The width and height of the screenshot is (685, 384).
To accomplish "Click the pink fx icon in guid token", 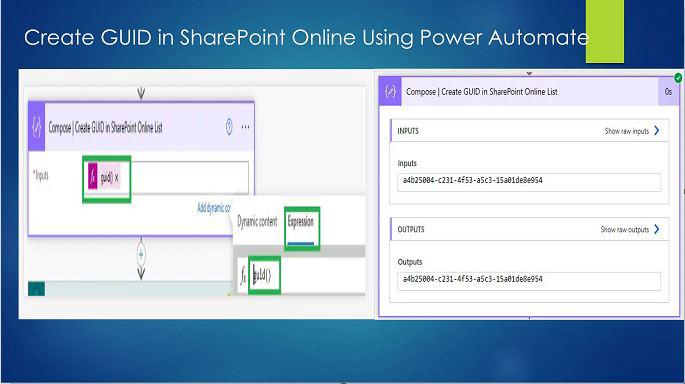I will tap(93, 177).
